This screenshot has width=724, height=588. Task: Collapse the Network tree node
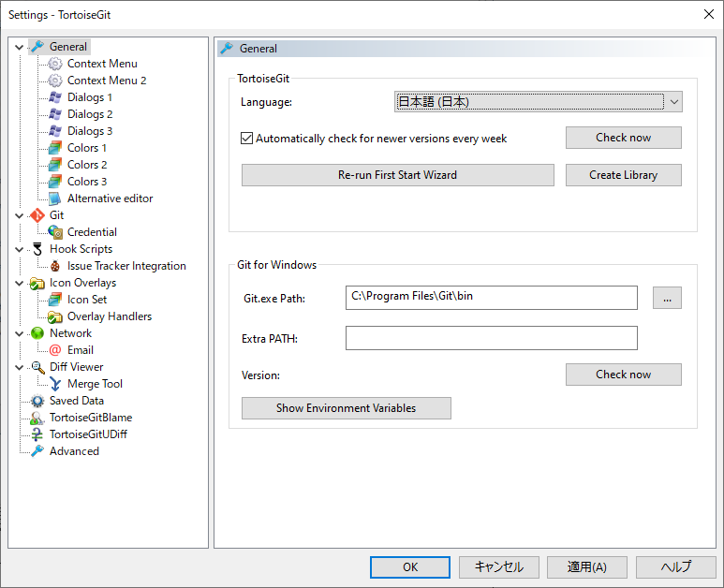coord(19,333)
